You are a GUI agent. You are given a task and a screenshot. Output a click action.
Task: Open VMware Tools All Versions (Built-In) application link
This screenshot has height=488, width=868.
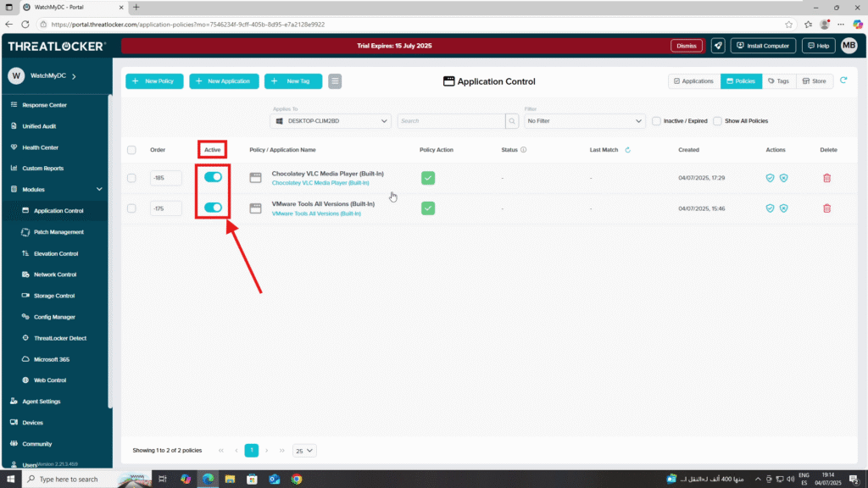tap(316, 213)
